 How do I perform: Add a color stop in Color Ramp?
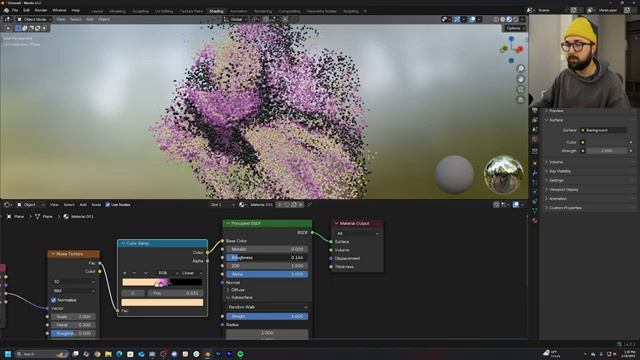(x=125, y=273)
